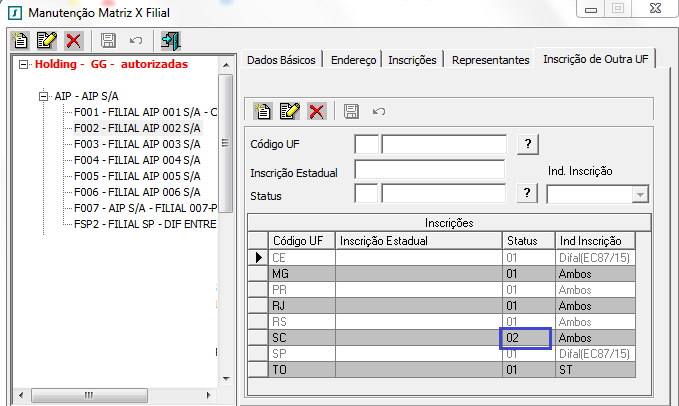Click the row selector of the MG row
Viewport: 679px width, 406px height.
258,274
